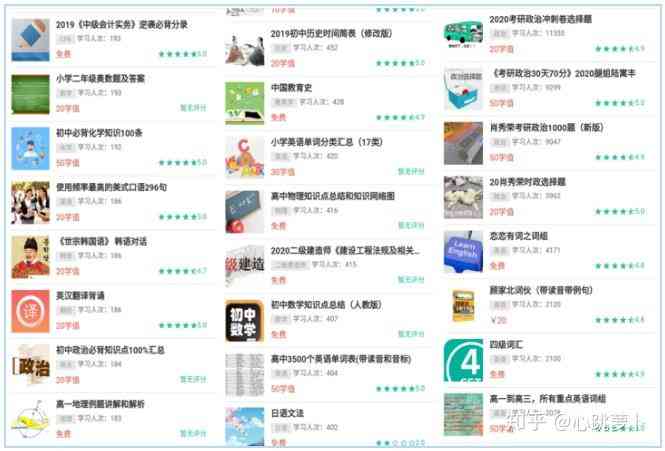The image size is (665, 451).
Task: Click the blue Learn English thumbnail
Action: tap(463, 252)
